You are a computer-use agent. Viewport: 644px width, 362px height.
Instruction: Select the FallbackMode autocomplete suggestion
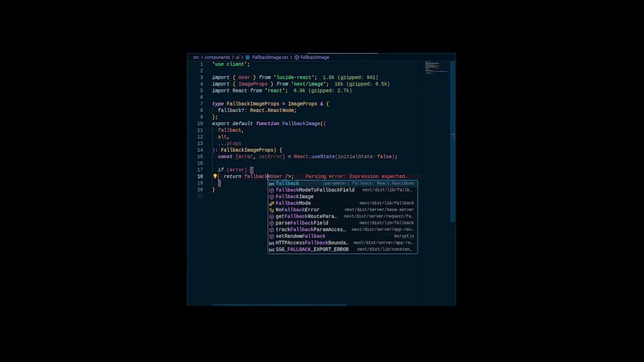(343, 203)
